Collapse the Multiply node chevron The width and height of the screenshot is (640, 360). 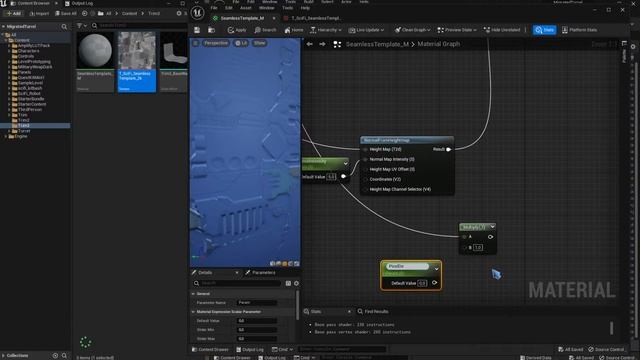[492, 227]
